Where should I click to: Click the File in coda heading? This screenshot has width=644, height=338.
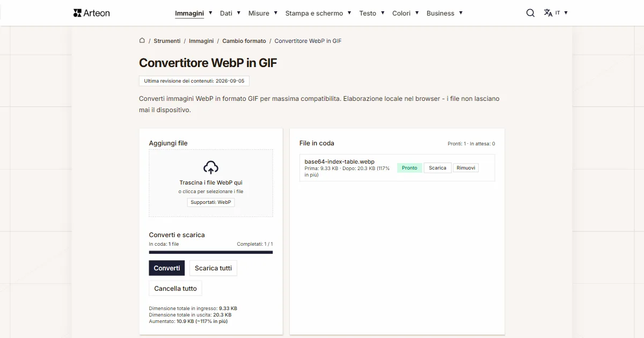(317, 143)
